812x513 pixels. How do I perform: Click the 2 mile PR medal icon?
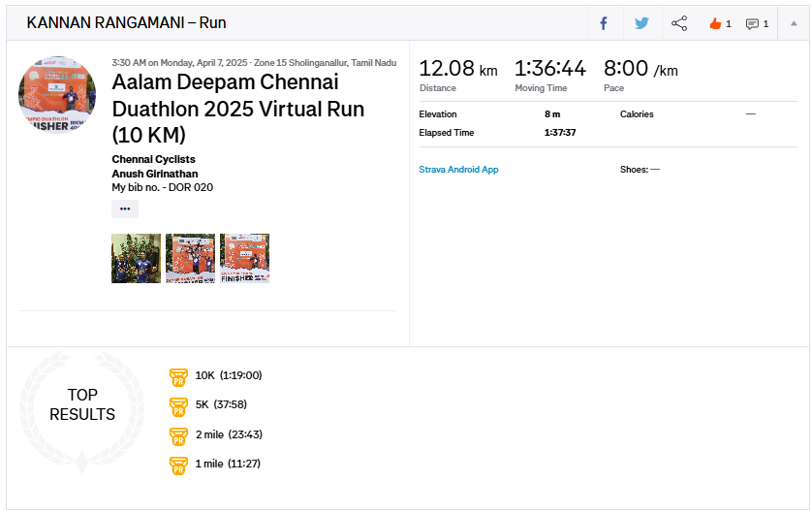point(178,435)
